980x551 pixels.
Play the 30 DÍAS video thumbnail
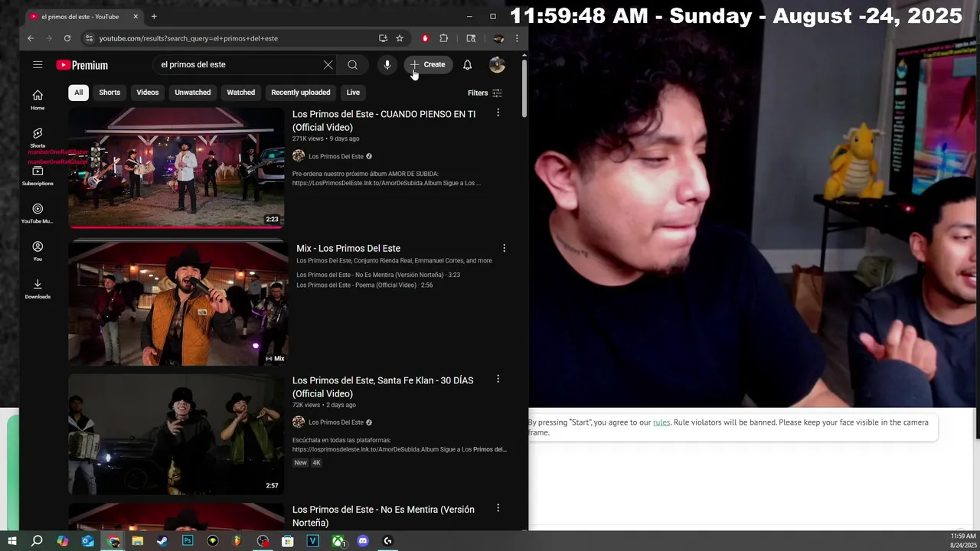click(x=176, y=434)
